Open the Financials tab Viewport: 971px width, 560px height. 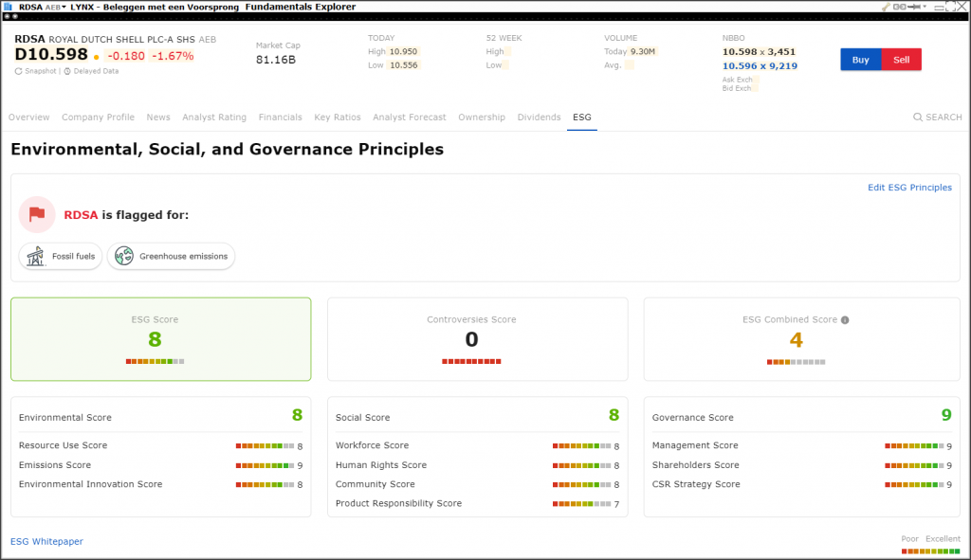tap(280, 117)
